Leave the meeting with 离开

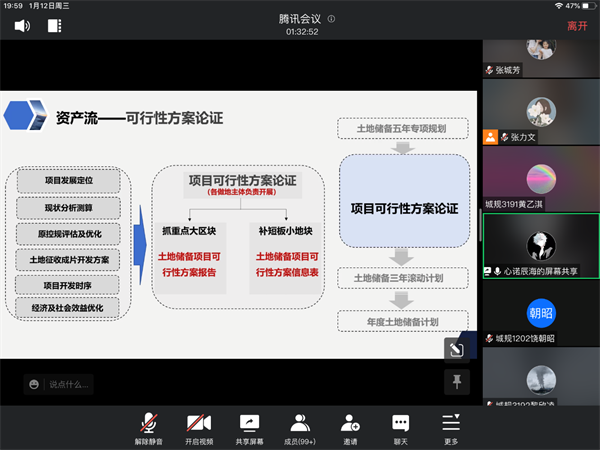[577, 26]
